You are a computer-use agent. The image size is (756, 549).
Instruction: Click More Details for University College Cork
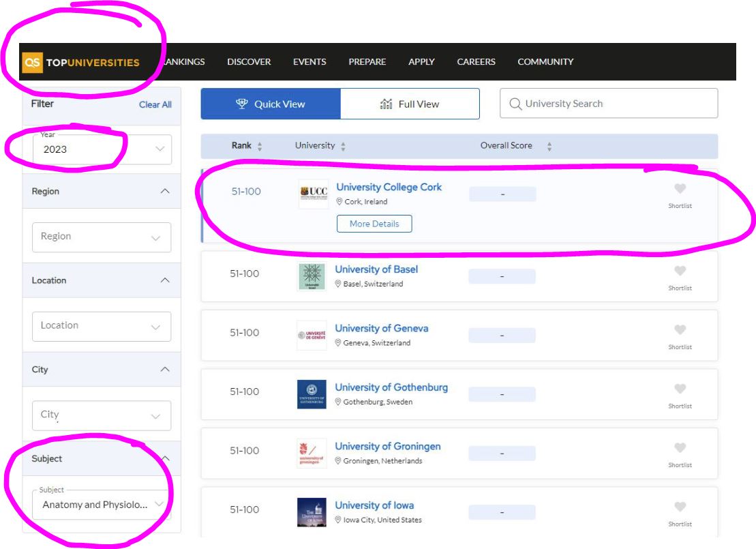click(374, 224)
